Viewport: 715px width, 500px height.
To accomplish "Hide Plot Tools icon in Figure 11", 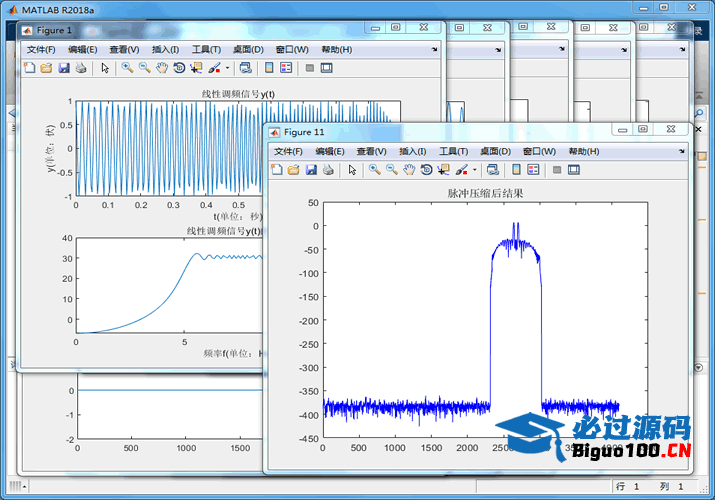I will tap(557, 170).
